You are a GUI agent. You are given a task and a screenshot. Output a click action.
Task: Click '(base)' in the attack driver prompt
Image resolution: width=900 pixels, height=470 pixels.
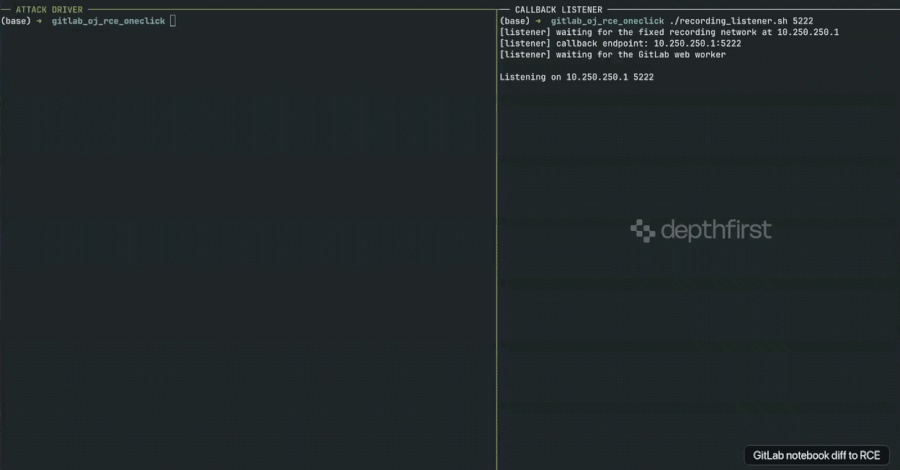click(16, 21)
